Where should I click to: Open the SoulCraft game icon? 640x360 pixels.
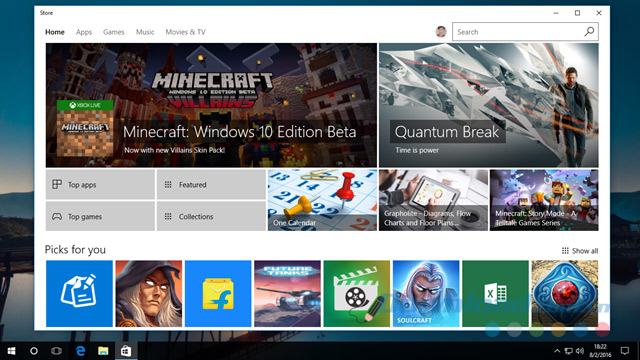426,293
